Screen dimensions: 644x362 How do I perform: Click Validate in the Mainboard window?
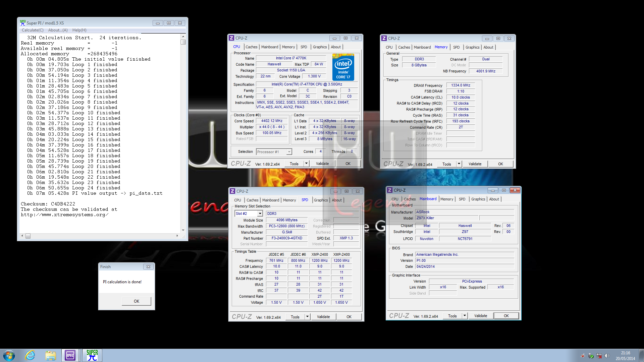481,316
